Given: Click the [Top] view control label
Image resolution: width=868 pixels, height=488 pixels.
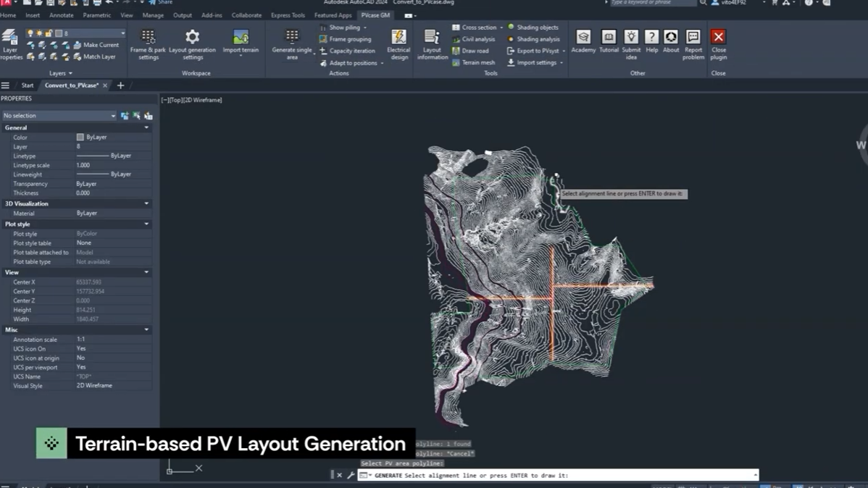Looking at the screenshot, I should (x=175, y=100).
